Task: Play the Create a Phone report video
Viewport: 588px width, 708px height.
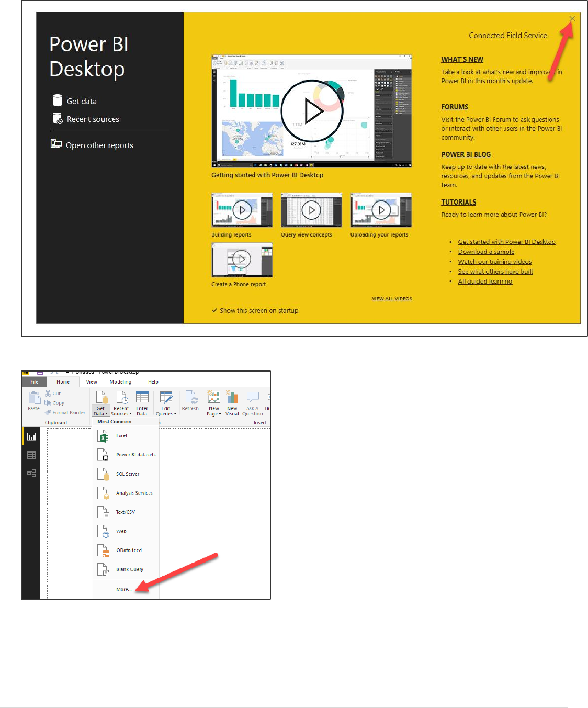Action: tap(242, 260)
